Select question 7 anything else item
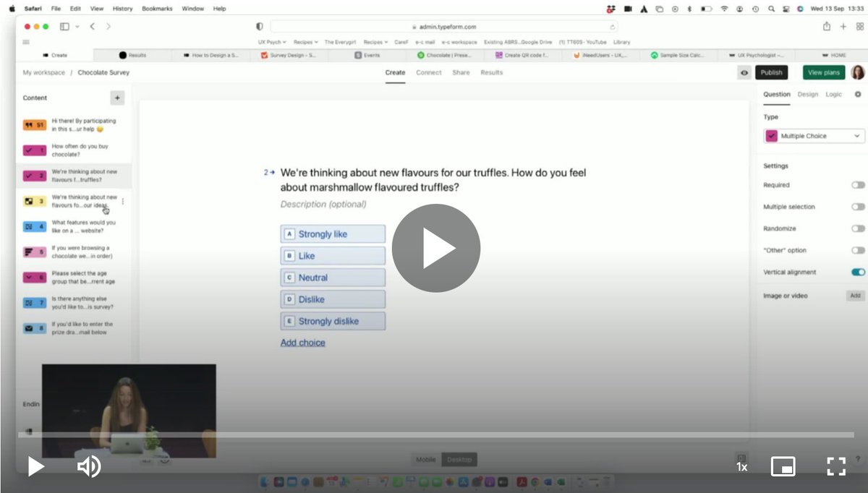This screenshot has height=493, width=868. (x=74, y=303)
